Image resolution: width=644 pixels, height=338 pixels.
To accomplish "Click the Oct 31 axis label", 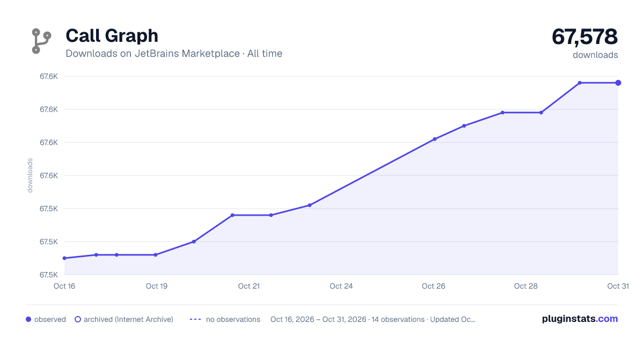I will point(618,286).
